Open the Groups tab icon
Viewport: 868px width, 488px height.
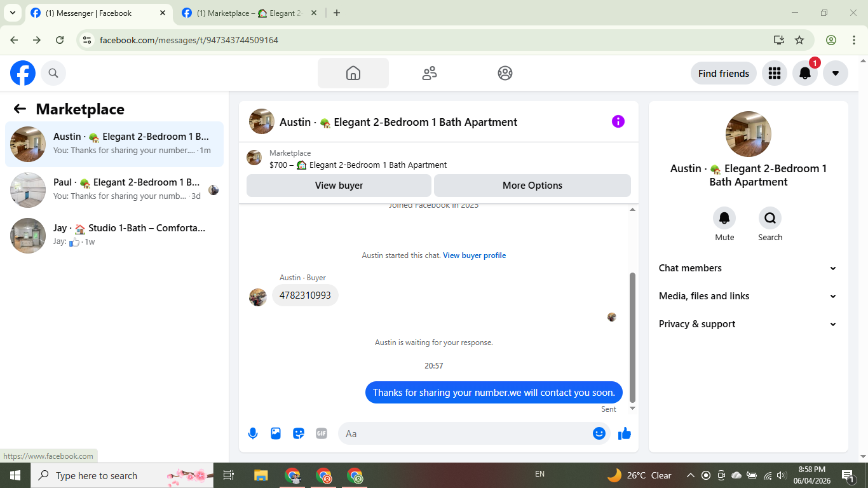pos(505,73)
